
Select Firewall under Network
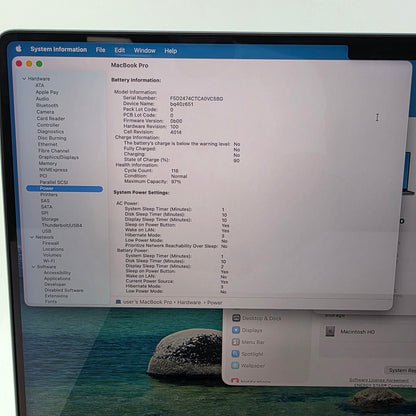50,243
